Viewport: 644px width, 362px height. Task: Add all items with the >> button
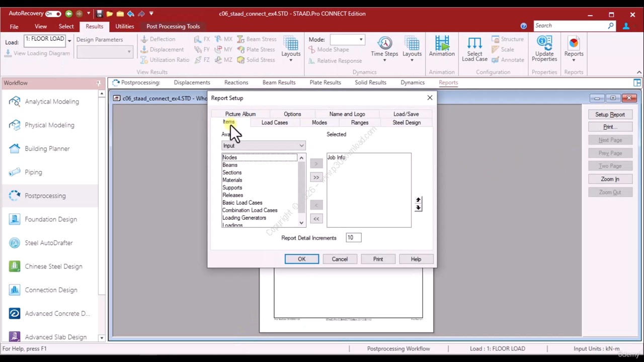tap(316, 177)
